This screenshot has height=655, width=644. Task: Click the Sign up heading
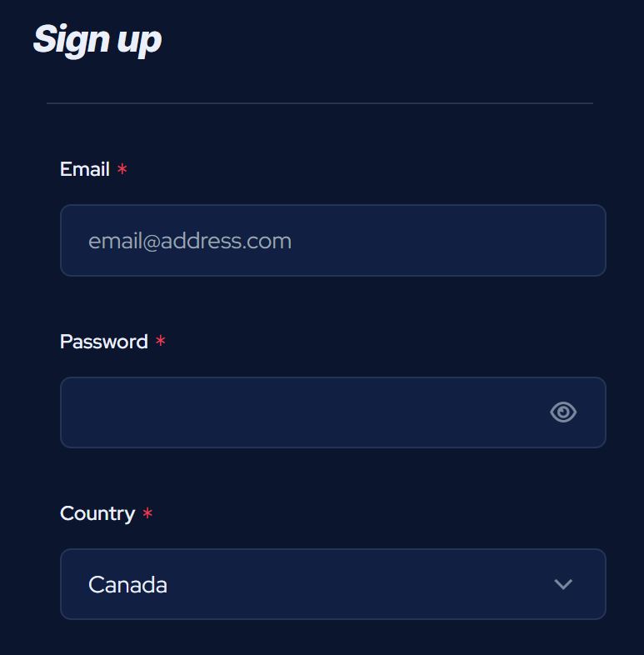coord(97,39)
